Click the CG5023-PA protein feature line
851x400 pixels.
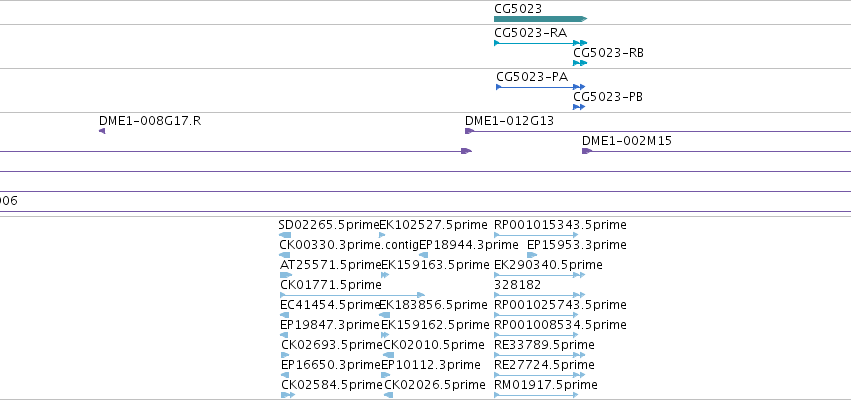pos(541,87)
